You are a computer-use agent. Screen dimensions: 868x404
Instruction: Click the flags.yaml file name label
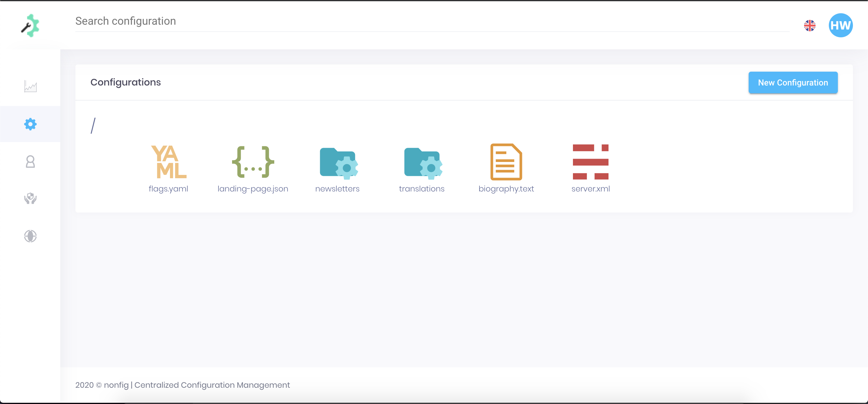[168, 189]
